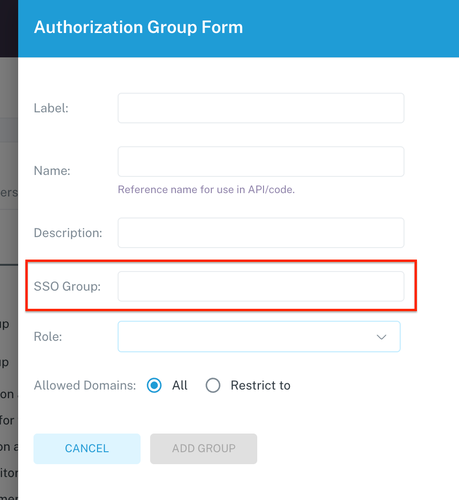Viewport: 459px width, 500px height.
Task: Click the chevron arrow in Role field
Action: [381, 337]
